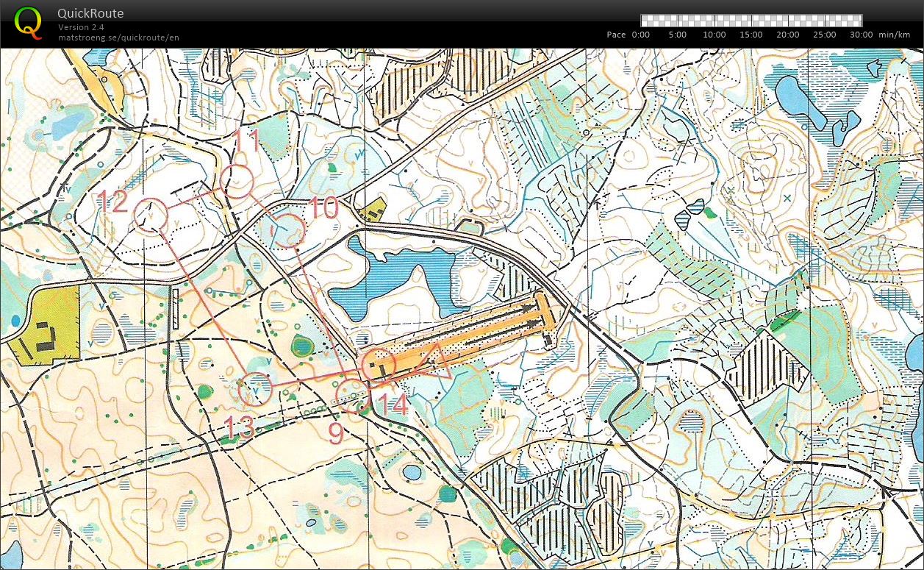This screenshot has width=924, height=570.
Task: Click control circle 11 on map
Action: click(x=237, y=182)
